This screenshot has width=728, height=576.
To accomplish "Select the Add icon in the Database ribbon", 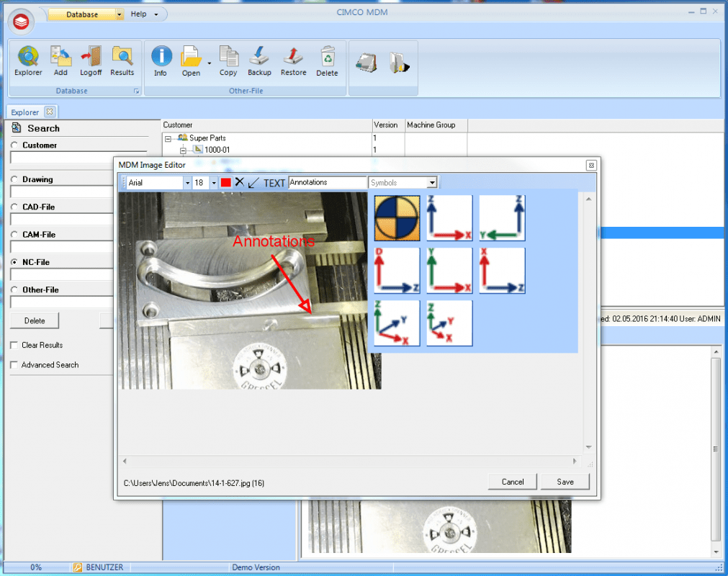I will coord(60,61).
